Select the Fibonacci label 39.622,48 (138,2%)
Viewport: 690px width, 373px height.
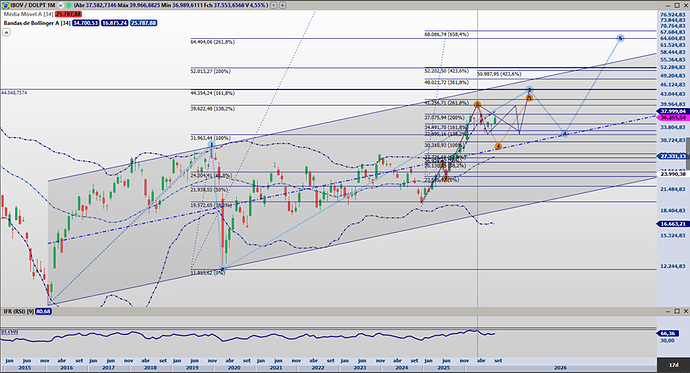(x=213, y=109)
